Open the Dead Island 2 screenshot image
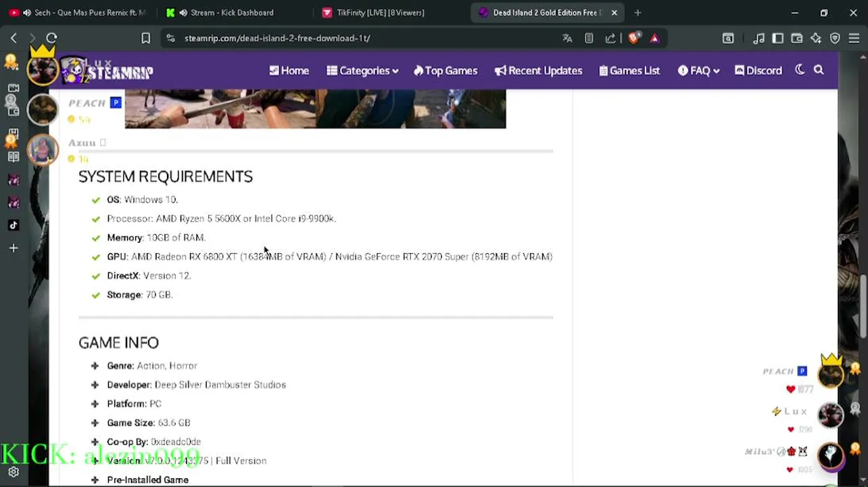The width and height of the screenshot is (868, 487). pos(315,108)
